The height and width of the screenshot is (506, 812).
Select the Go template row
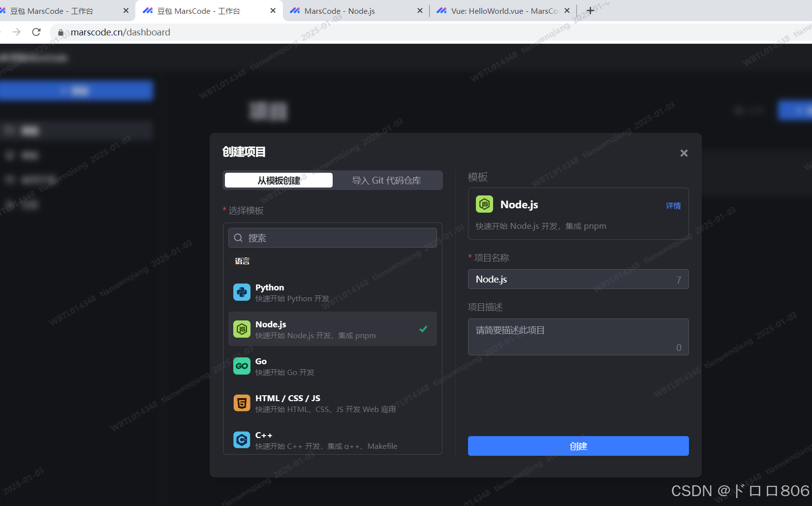[x=333, y=366]
